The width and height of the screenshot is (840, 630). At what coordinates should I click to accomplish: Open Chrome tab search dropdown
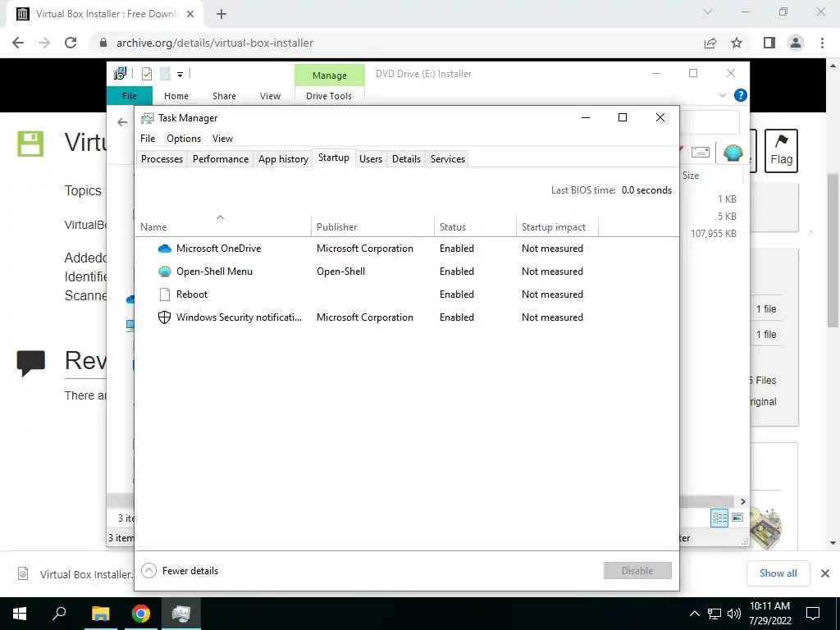[x=708, y=11]
